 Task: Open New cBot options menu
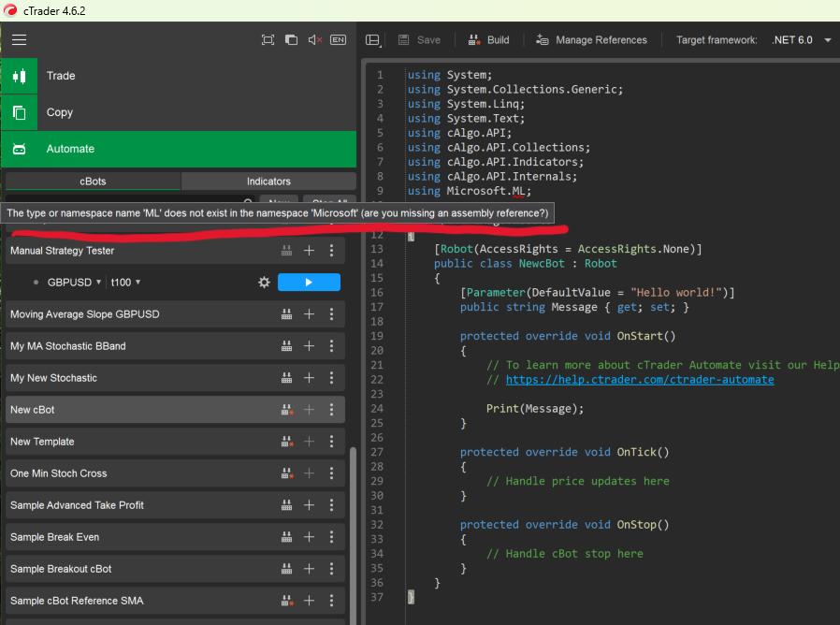click(x=332, y=410)
